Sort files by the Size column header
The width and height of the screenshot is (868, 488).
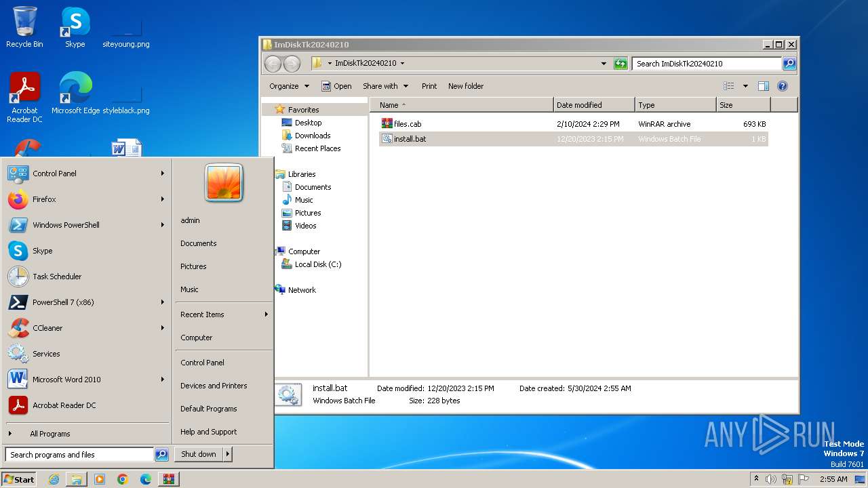[743, 105]
